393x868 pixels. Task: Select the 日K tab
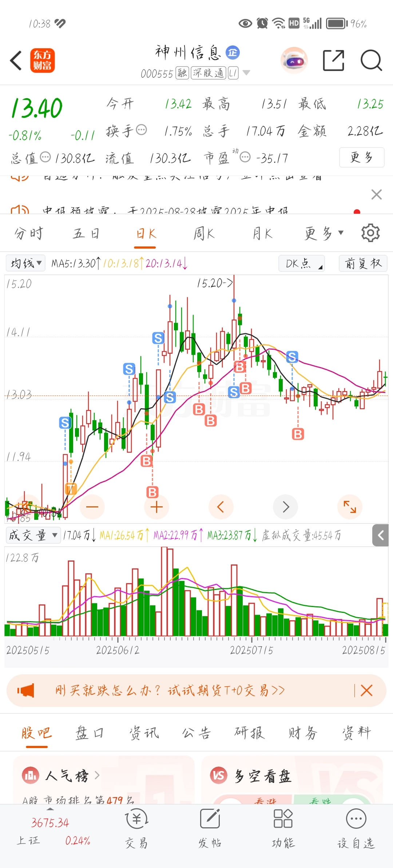click(146, 233)
